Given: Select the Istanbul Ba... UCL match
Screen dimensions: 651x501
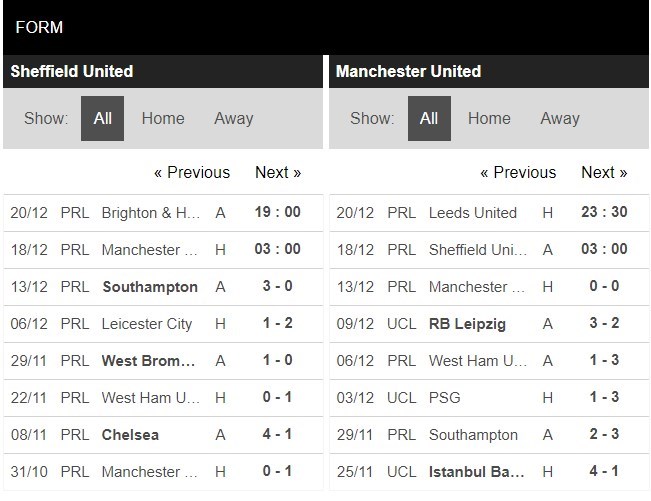Looking at the screenshot, I should (x=478, y=472).
